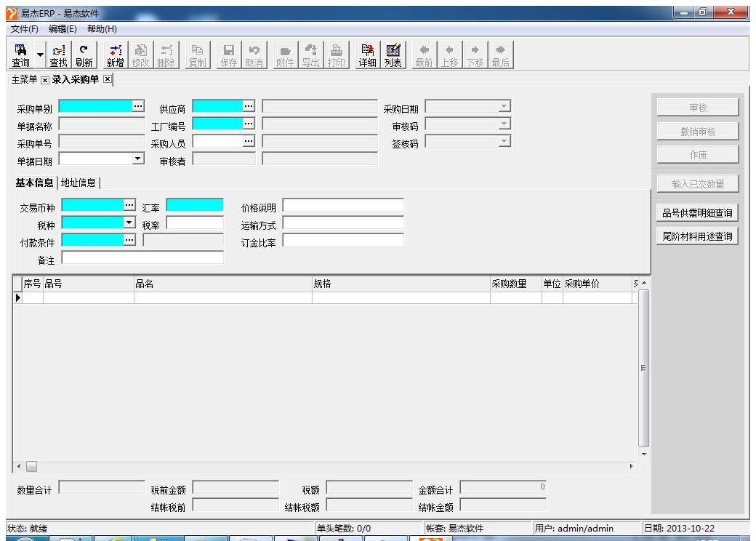Click the 尾阶材料用途查询 button

(x=697, y=237)
